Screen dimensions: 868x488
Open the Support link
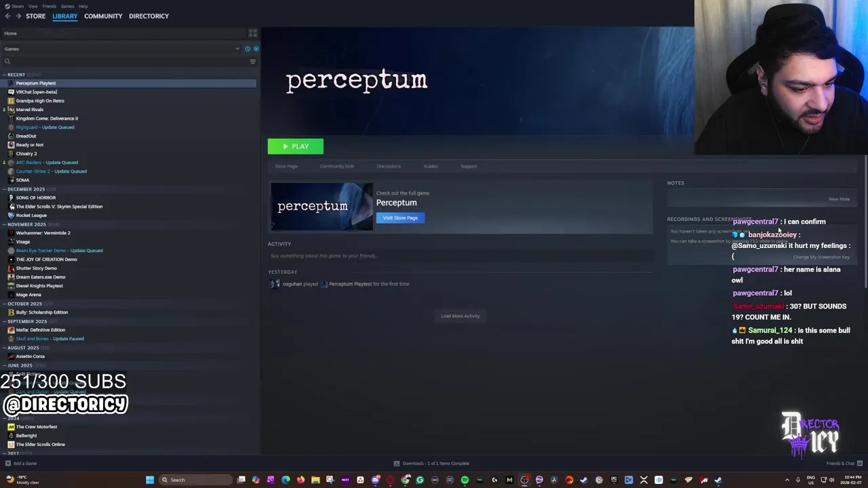pyautogui.click(x=469, y=166)
